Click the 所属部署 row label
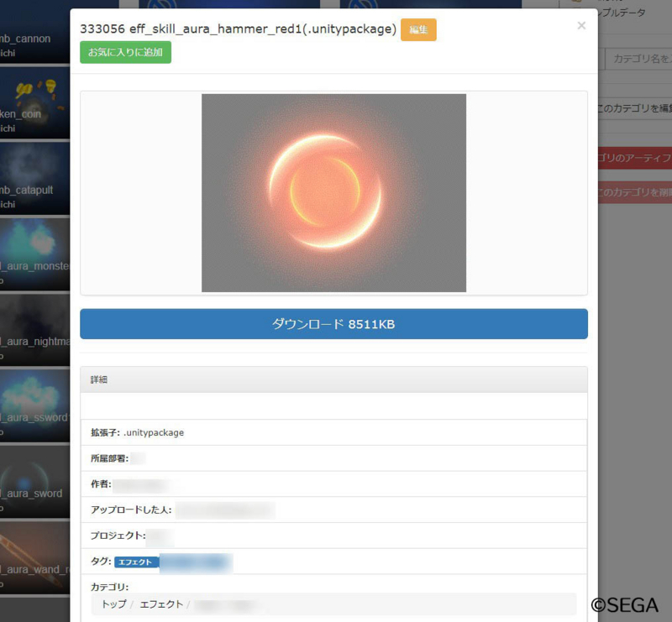 (x=109, y=458)
